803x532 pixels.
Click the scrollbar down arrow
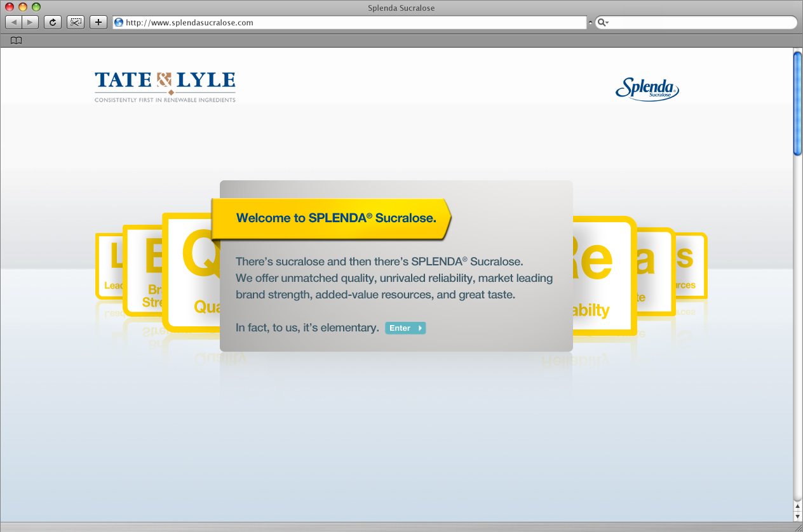[798, 516]
